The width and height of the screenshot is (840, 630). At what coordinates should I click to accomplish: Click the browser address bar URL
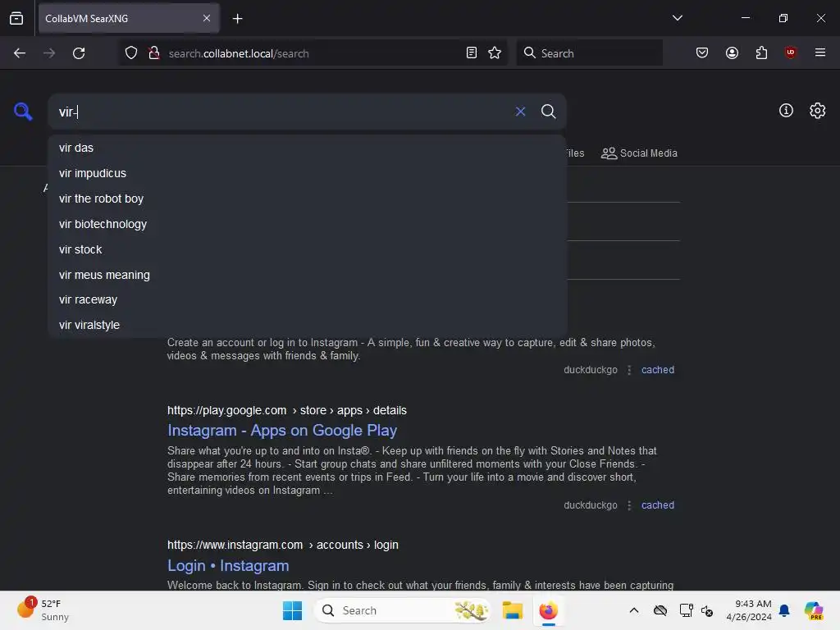[239, 53]
